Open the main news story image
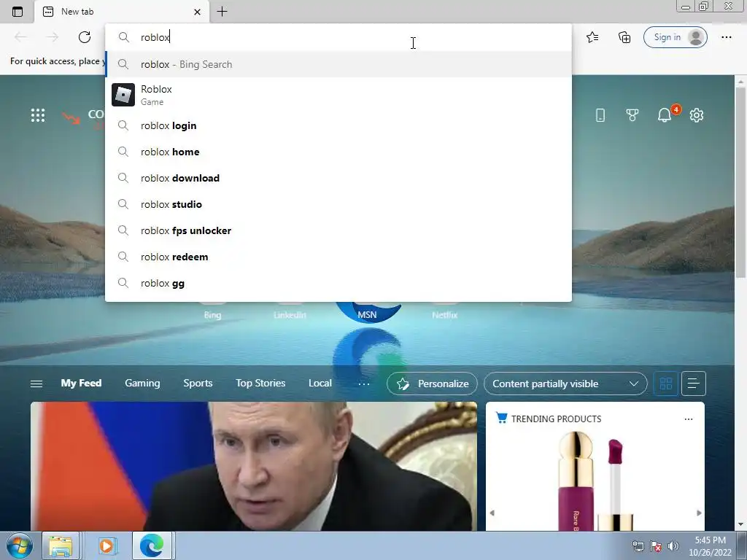747x560 pixels. pyautogui.click(x=254, y=466)
